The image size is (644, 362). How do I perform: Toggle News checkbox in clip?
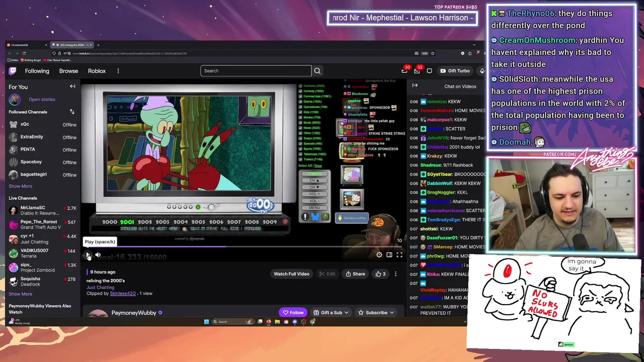[301, 128]
